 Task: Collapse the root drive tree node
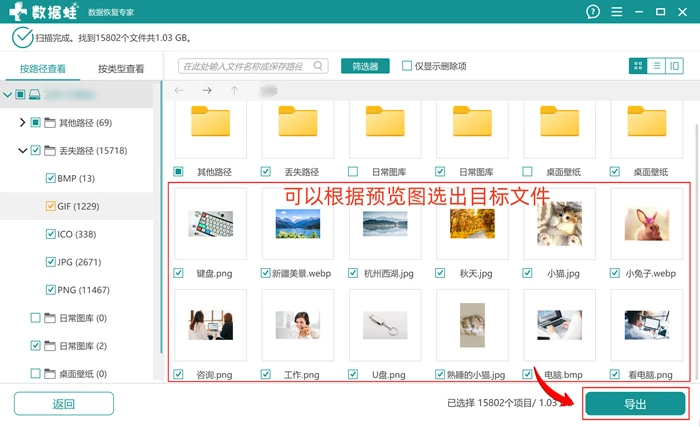point(8,95)
